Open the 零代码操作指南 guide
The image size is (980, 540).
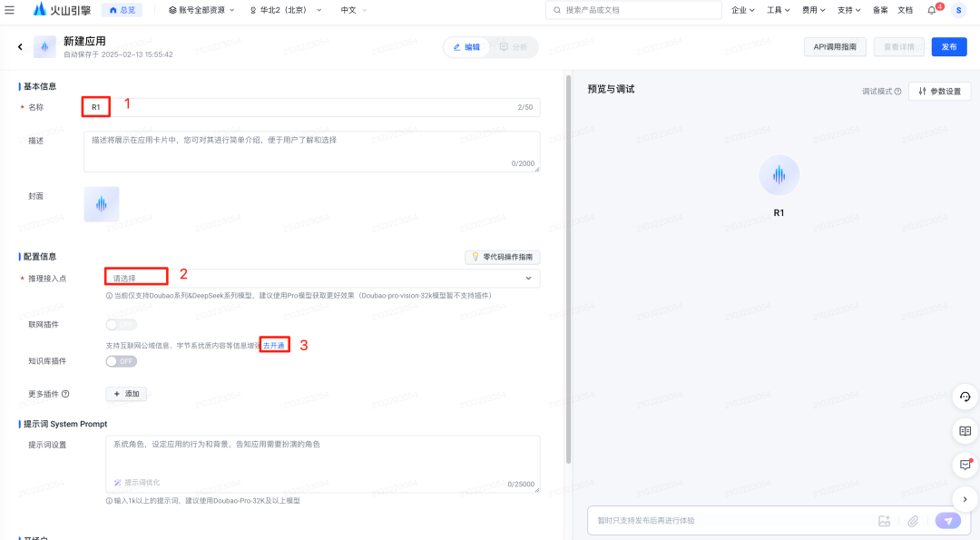coord(503,257)
